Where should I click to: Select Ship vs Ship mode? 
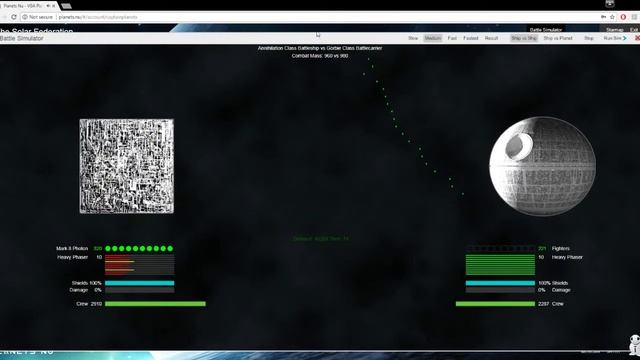point(524,38)
